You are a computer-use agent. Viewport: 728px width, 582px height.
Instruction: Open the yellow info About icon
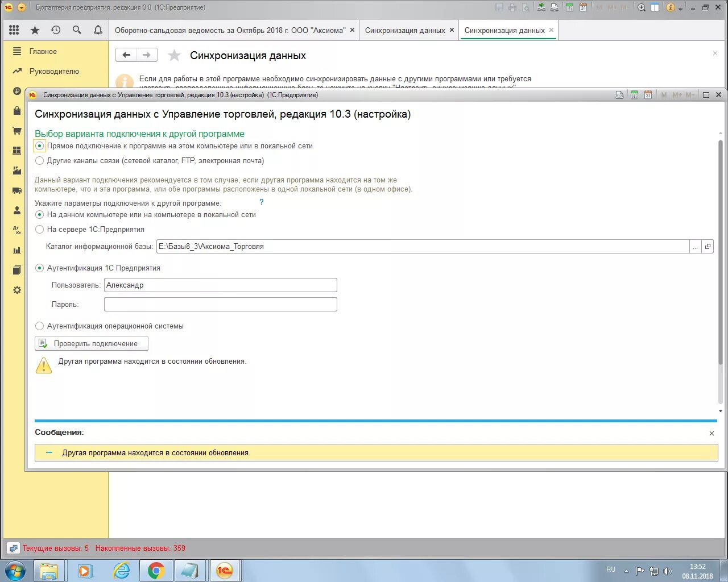tap(671, 7)
